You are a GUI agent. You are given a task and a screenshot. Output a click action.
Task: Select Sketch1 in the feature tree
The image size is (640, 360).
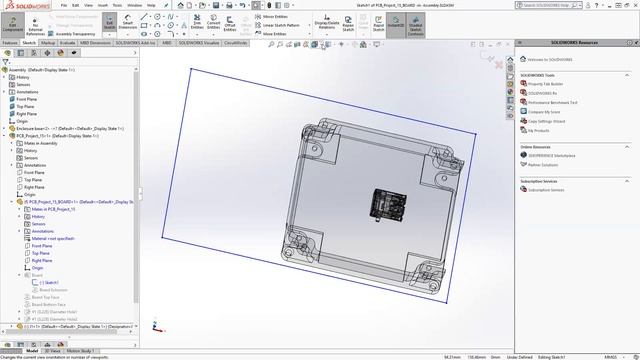point(49,282)
